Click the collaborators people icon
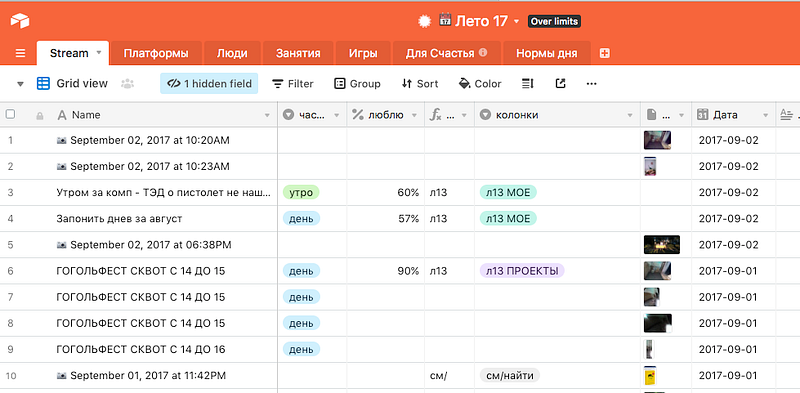 coord(127,84)
